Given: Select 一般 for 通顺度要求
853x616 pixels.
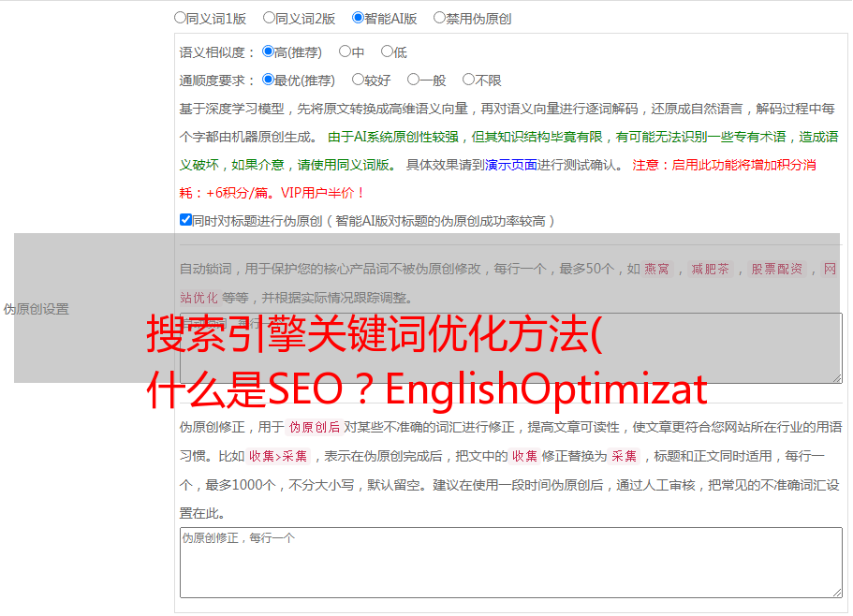Looking at the screenshot, I should [413, 80].
